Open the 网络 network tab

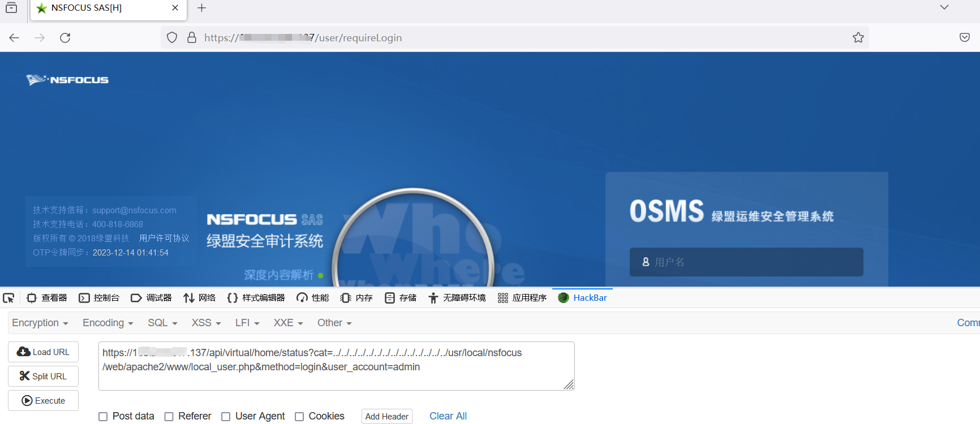[200, 298]
